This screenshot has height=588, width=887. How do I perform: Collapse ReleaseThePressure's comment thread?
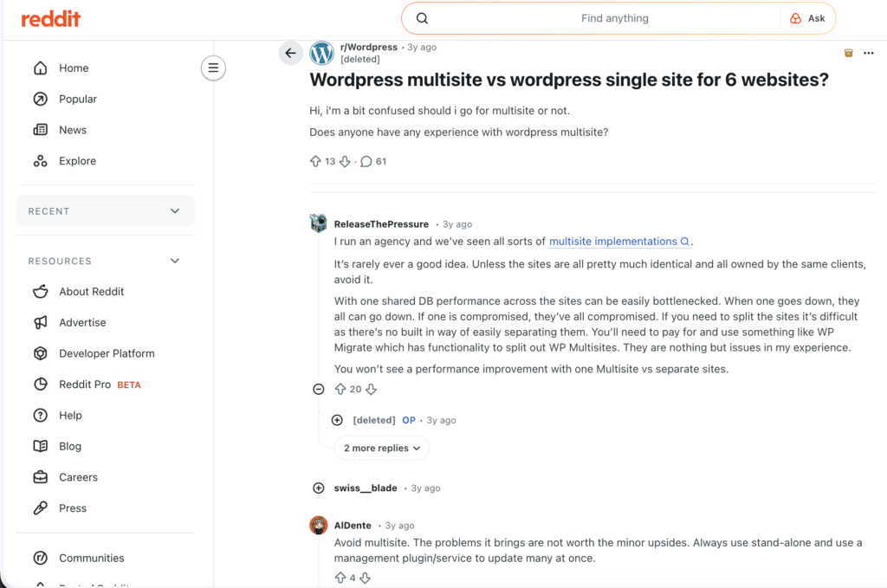319,389
